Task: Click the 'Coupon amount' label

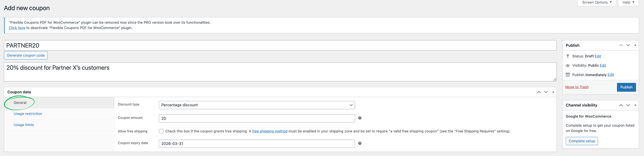Action: click(130, 118)
